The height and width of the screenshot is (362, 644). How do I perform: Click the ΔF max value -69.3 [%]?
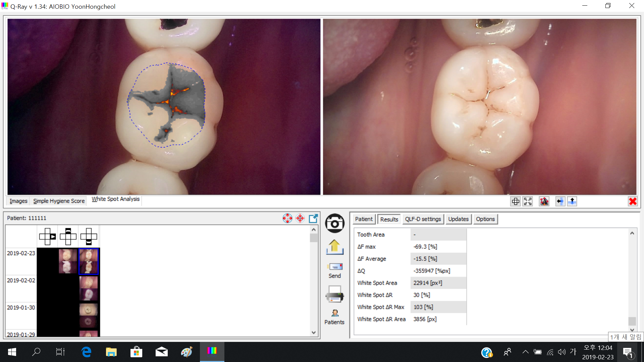click(425, 247)
